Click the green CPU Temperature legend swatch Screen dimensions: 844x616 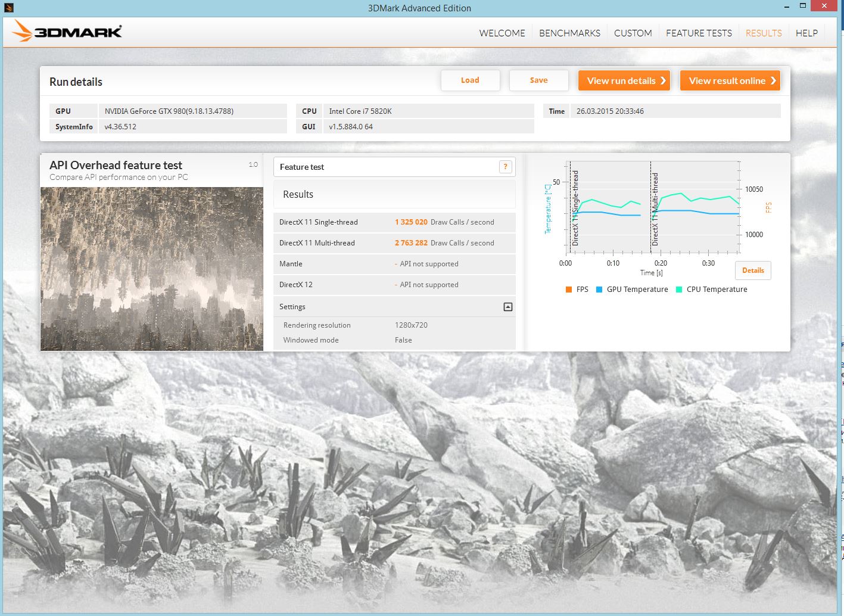679,290
